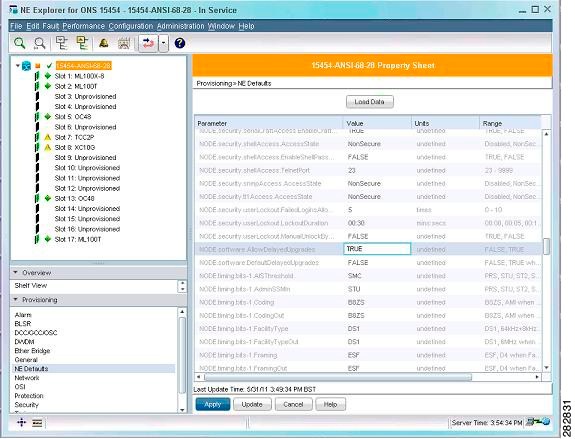Collapse the Overview section

[16, 272]
